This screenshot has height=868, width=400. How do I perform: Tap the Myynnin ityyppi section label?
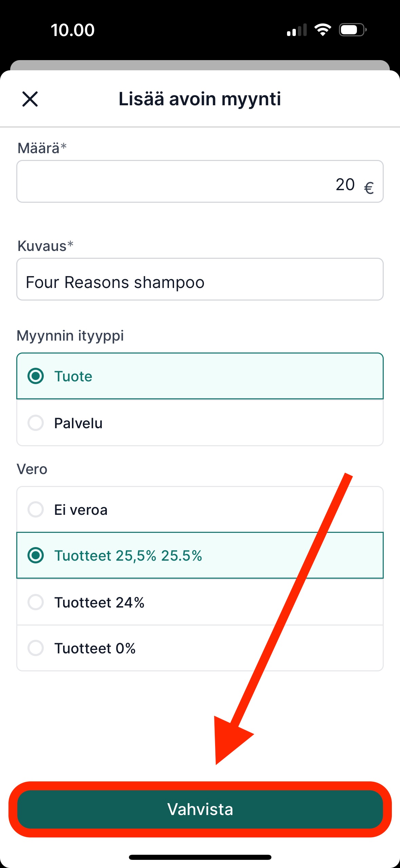70,336
